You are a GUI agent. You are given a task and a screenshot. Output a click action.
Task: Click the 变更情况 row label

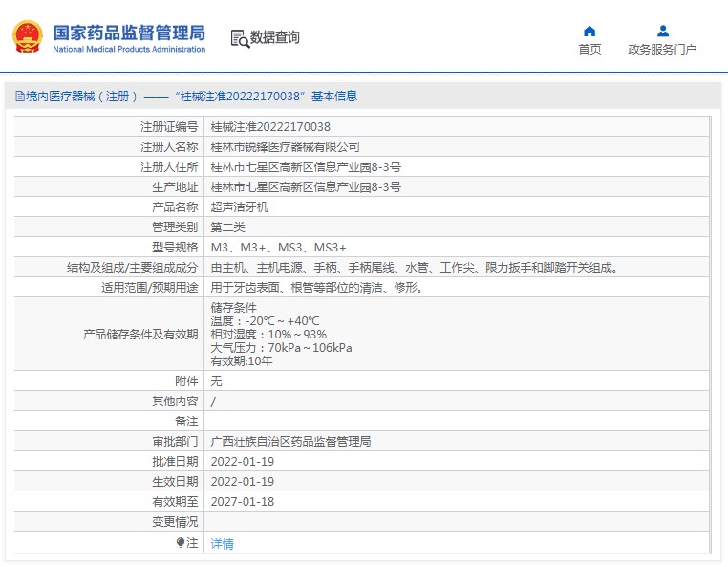pos(175,522)
